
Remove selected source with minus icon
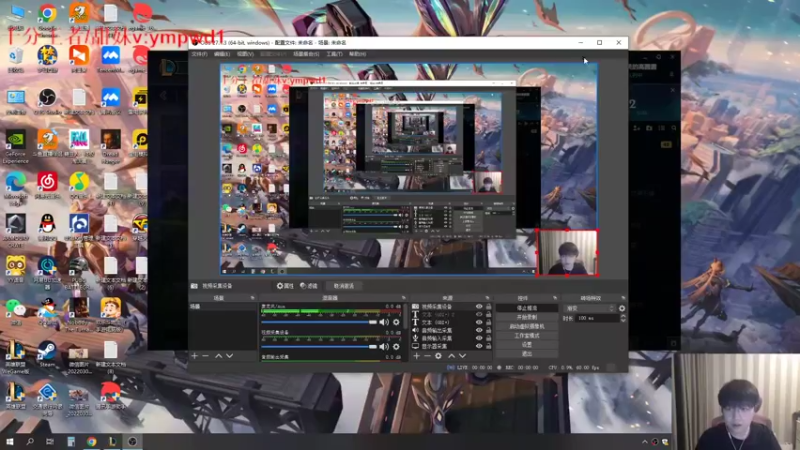click(427, 356)
